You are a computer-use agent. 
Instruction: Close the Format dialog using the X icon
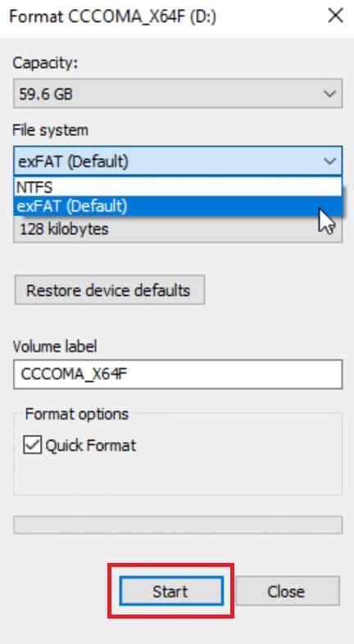(335, 16)
